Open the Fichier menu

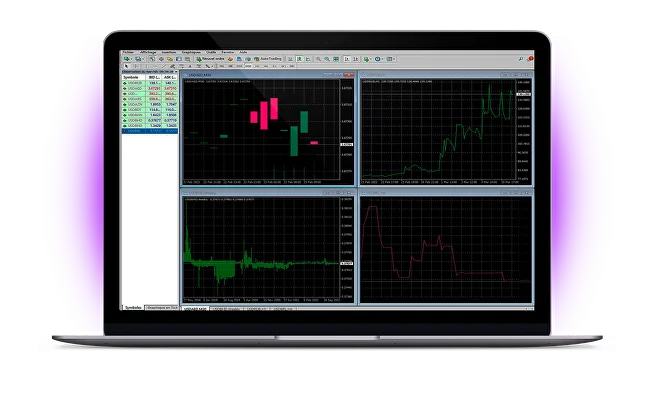pyautogui.click(x=128, y=52)
